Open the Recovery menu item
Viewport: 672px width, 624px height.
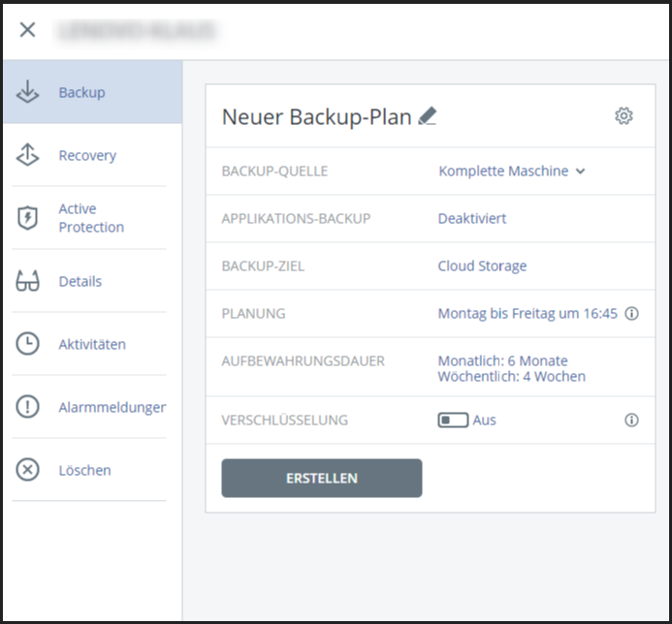87,155
